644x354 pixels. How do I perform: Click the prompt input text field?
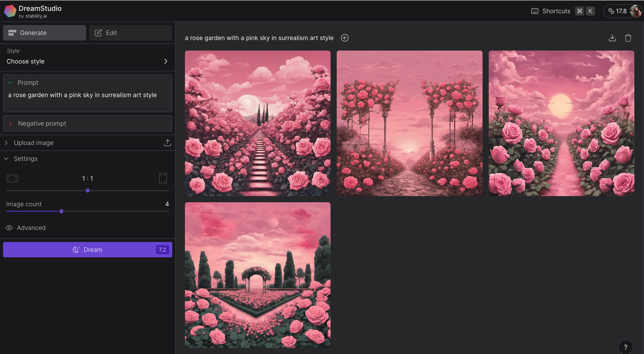click(x=87, y=95)
